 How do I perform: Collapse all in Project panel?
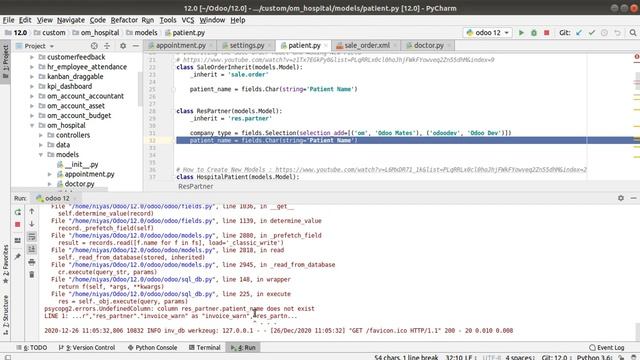coord(107,46)
